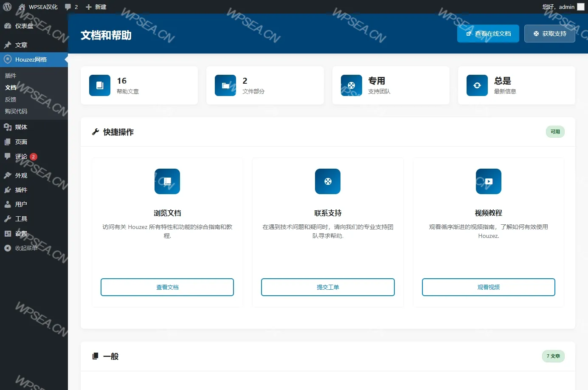
Task: Click the refresh icon in 总是 card
Action: point(477,85)
